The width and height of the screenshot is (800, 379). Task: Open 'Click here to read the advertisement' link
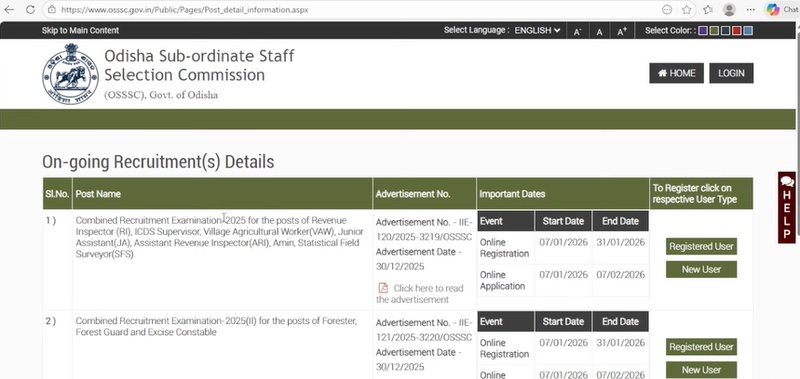(x=420, y=294)
